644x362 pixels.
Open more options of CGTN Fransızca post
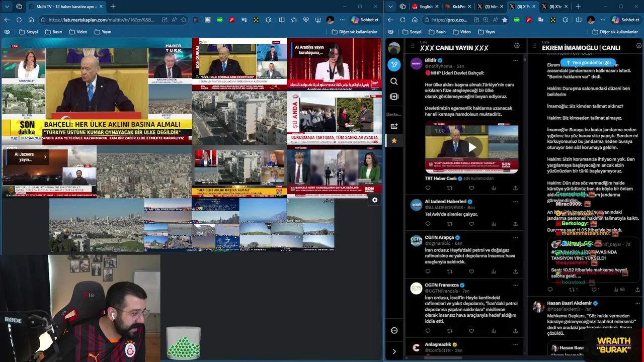pyautogui.click(x=515, y=285)
